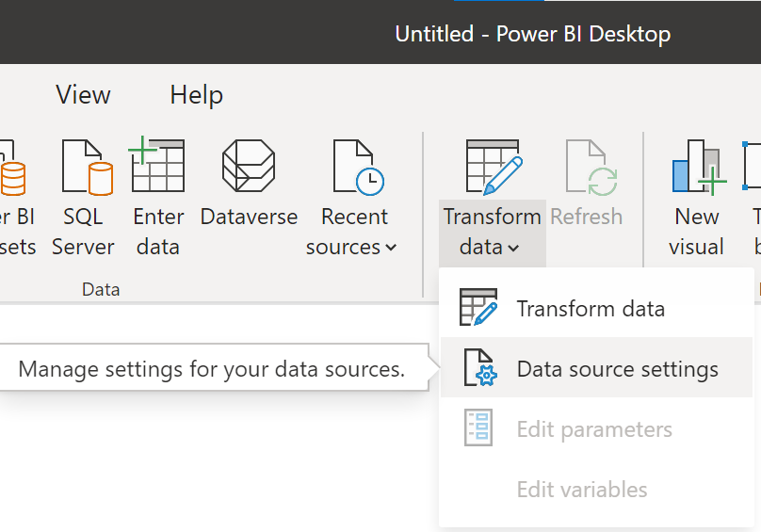
Task: Open the Help ribbon tab
Action: pos(196,95)
